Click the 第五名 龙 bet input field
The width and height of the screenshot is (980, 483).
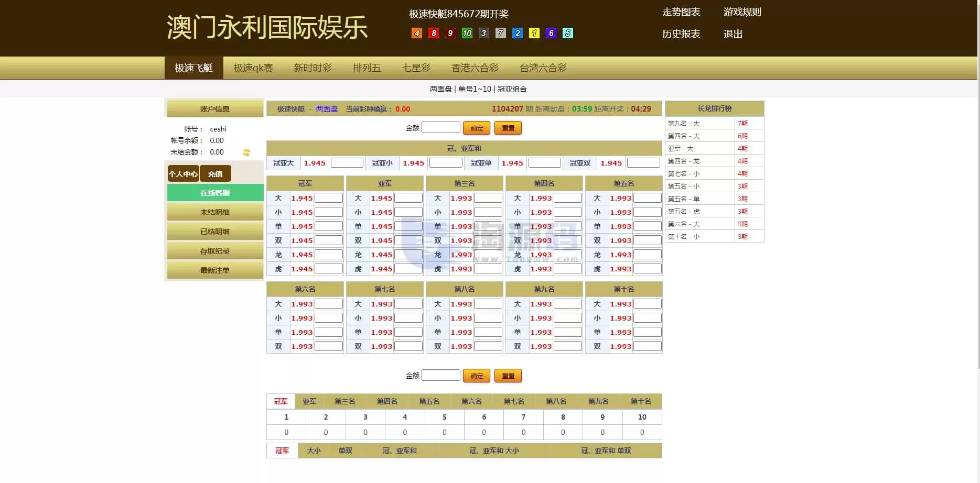[x=648, y=255]
